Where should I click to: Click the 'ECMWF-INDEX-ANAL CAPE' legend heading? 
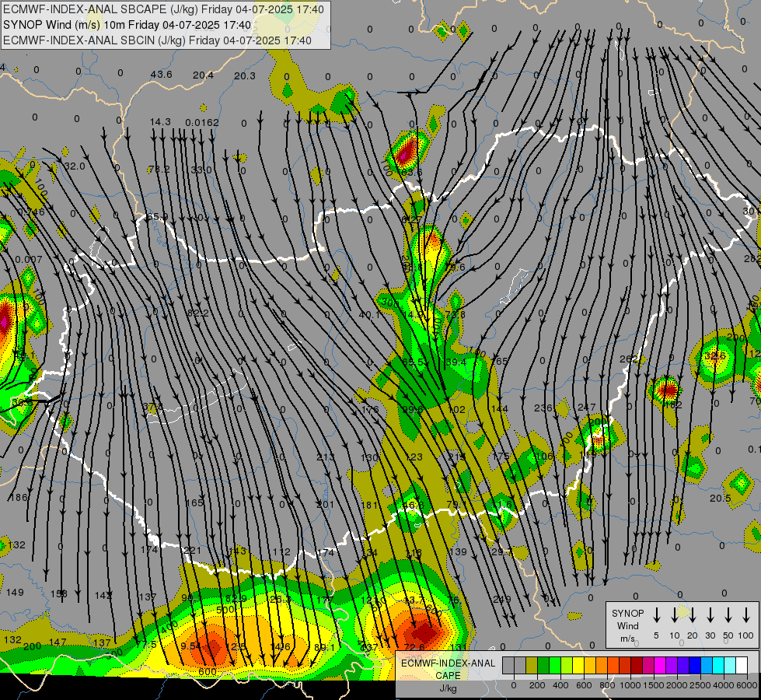[448, 669]
